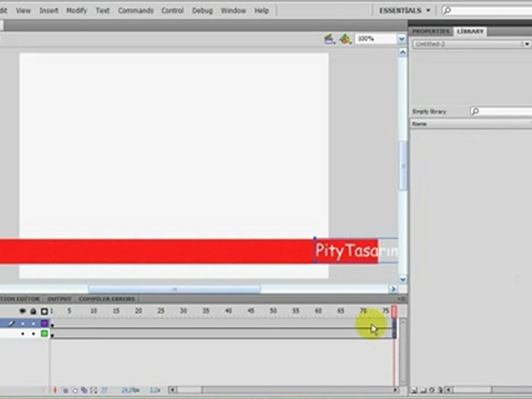This screenshot has height=399, width=532.
Task: Open the stage zoom 100% dropdown arrow
Action: click(402, 39)
